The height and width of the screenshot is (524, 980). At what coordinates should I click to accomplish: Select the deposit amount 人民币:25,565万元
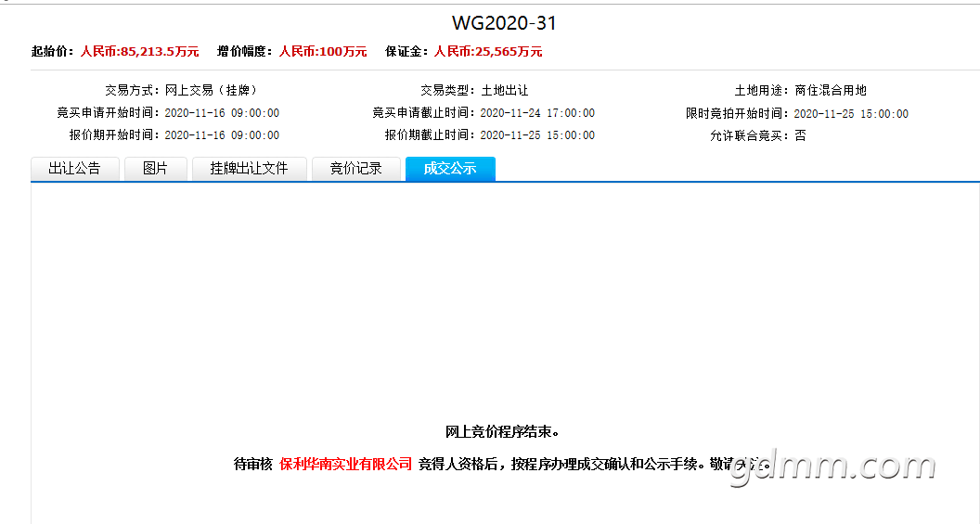point(488,51)
